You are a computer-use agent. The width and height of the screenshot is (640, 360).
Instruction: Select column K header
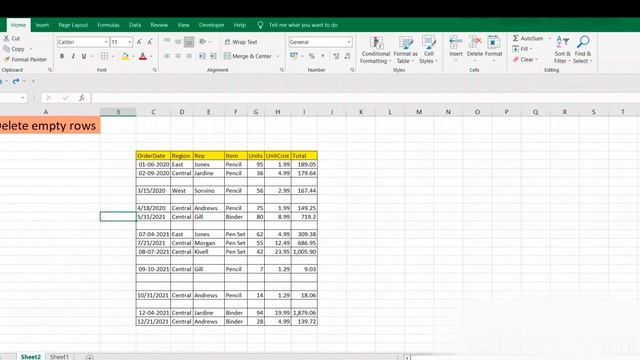(x=361, y=112)
